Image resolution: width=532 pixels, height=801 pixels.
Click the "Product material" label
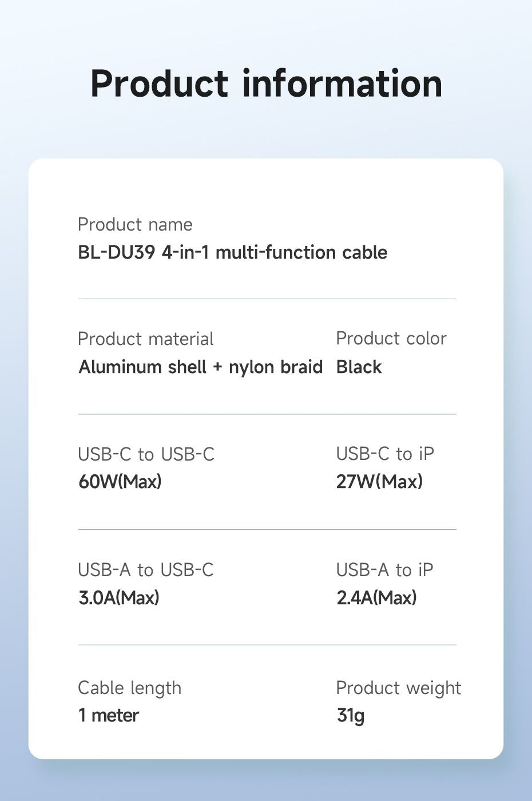point(145,339)
